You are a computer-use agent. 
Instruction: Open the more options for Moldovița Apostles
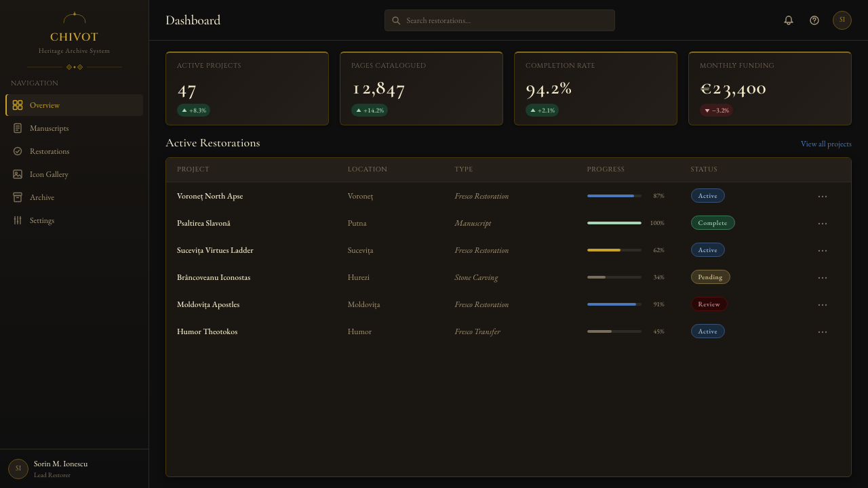823,305
